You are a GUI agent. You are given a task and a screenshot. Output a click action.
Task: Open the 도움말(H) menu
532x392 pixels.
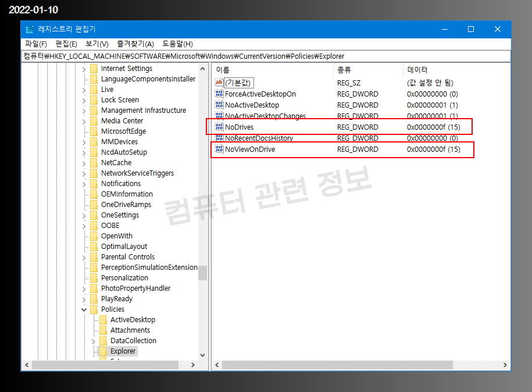177,44
